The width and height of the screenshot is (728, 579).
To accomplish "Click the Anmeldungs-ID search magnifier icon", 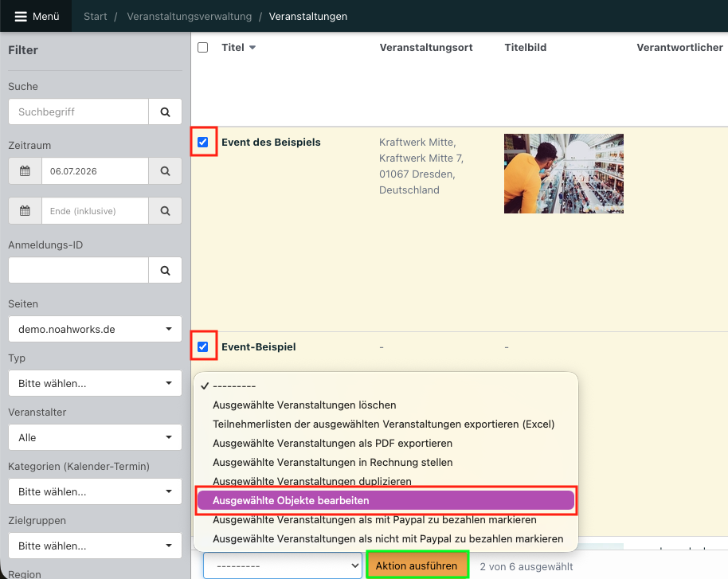I will [x=166, y=270].
